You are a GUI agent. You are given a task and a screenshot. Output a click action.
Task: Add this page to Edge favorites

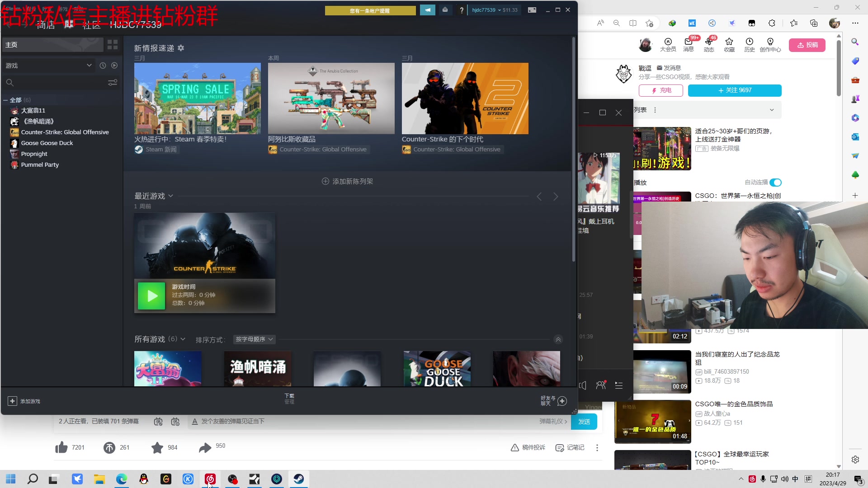649,23
